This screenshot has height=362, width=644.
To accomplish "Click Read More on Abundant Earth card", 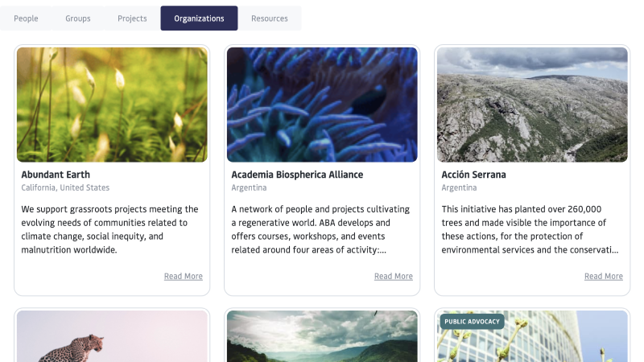I will pyautogui.click(x=184, y=276).
